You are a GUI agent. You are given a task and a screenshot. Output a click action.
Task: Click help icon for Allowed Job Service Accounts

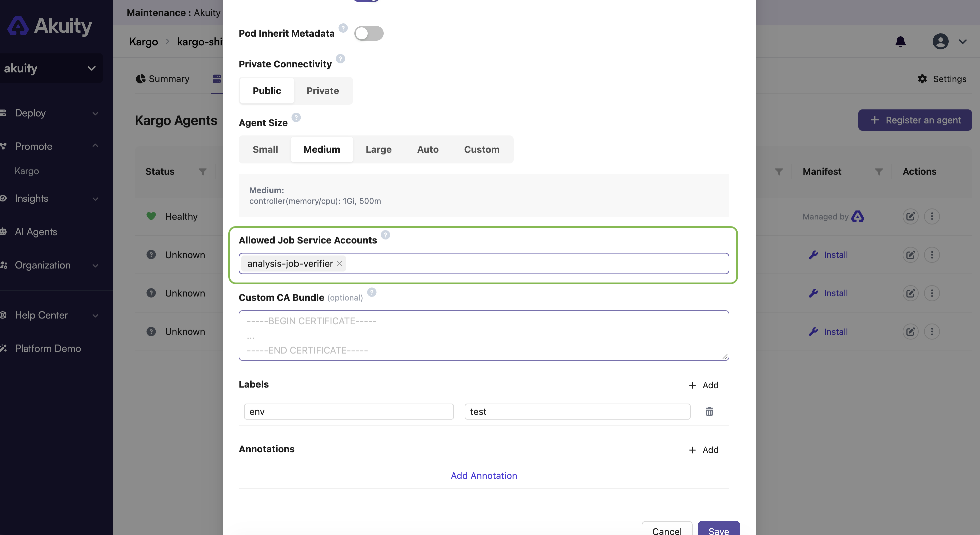click(385, 234)
